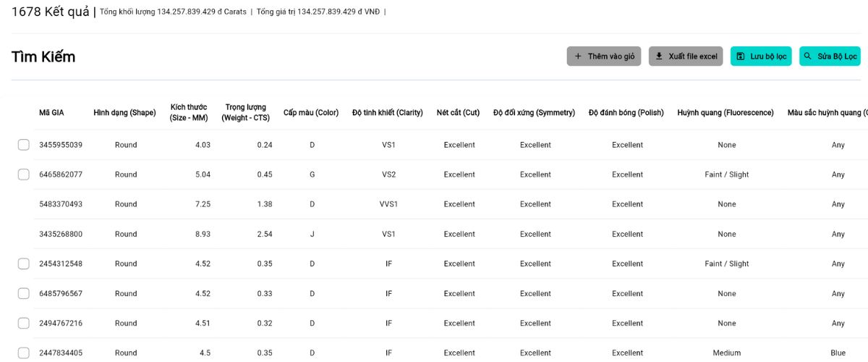Tick the checkbox for GIA 3455955039

pyautogui.click(x=24, y=145)
